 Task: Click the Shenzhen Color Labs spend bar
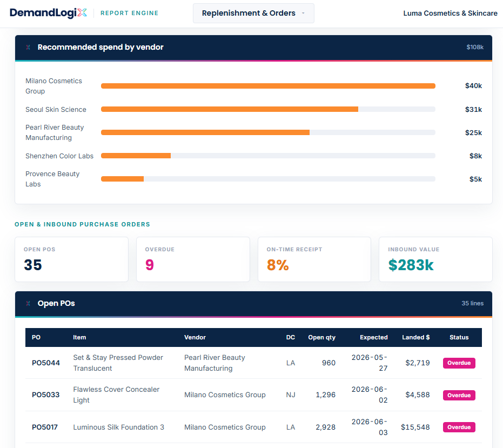(268, 156)
